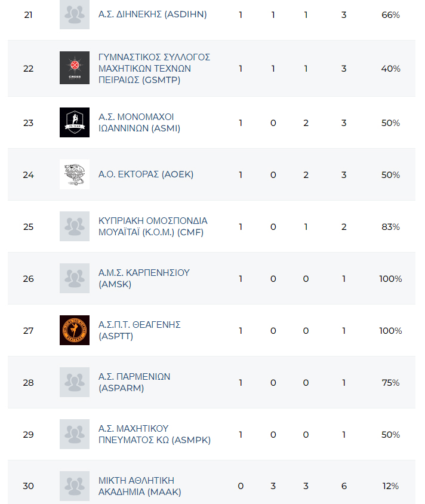Screen dimensions: 425x504
Task: Open Α.Μ.Σ. ΚΑΡΠΕΝΗΣΙΟΥ (AMSK) team page
Action: point(144,278)
